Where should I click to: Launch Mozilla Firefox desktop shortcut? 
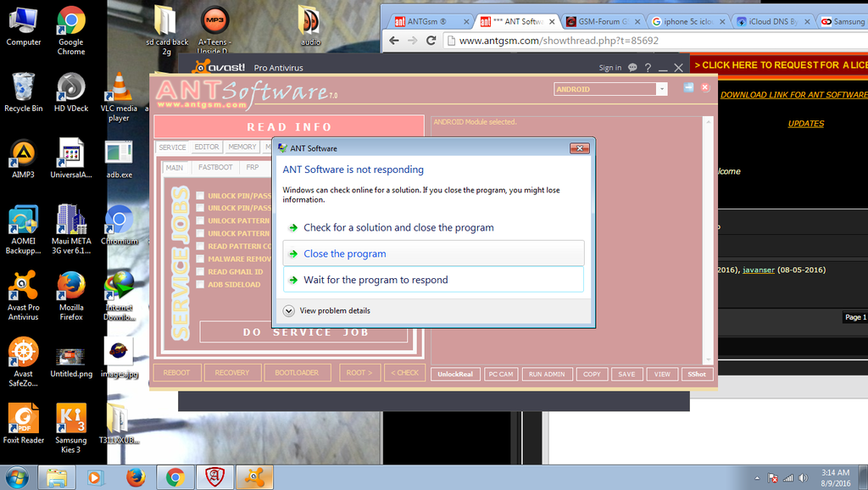[x=71, y=296]
